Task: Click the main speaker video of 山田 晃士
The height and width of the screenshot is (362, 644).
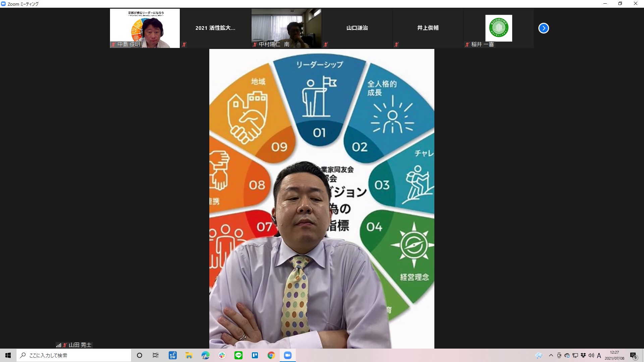Action: (322, 199)
